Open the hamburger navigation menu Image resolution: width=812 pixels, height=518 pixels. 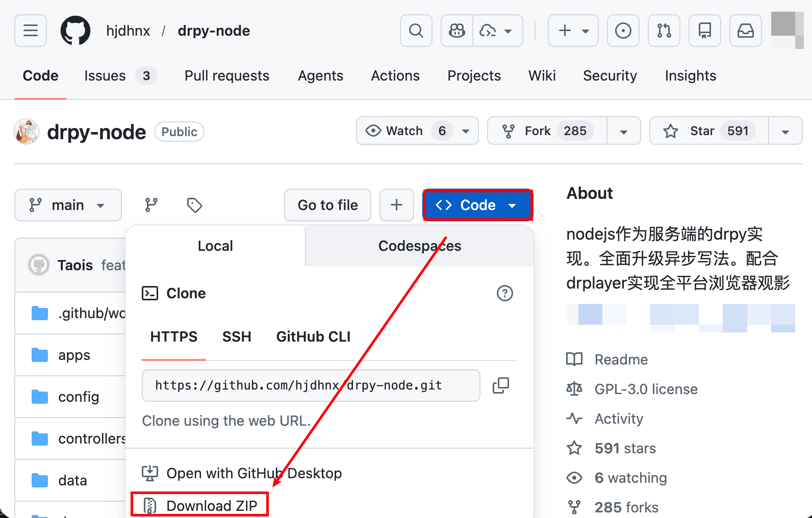click(x=31, y=31)
